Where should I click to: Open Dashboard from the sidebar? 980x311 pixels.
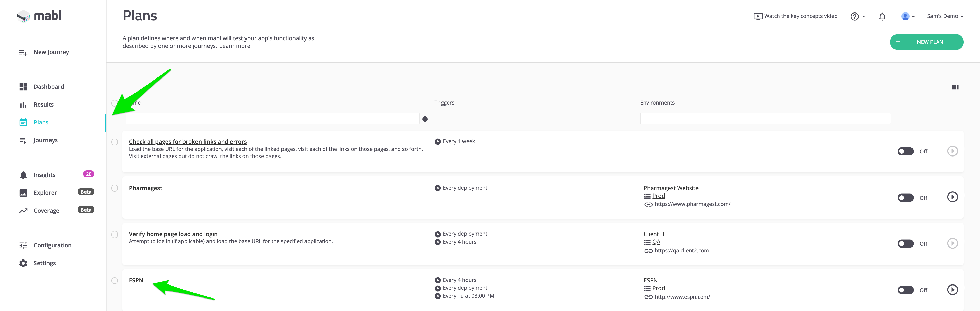[48, 87]
